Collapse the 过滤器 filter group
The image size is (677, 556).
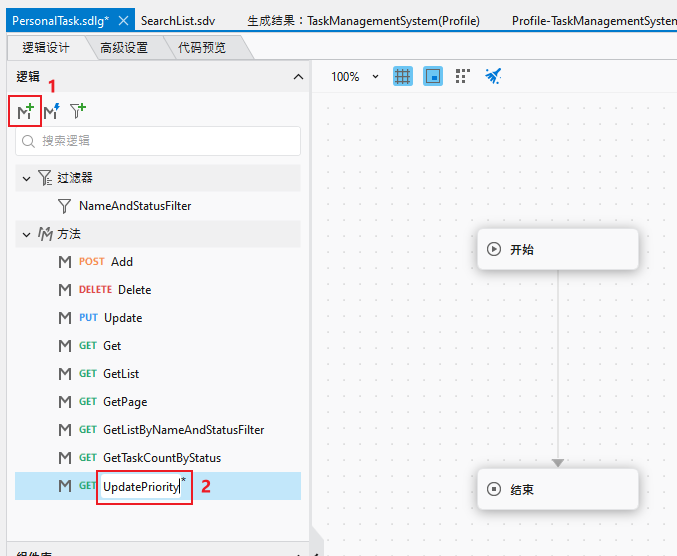pyautogui.click(x=26, y=178)
